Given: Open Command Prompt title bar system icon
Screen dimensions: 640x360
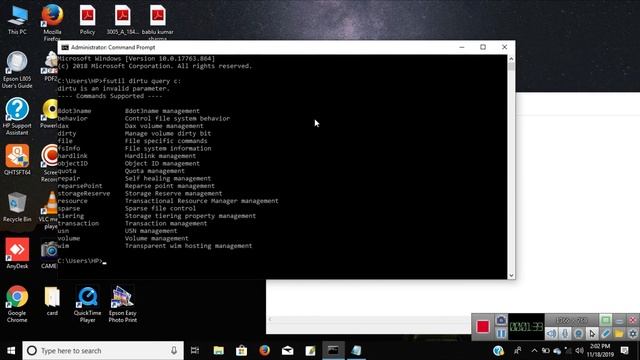Looking at the screenshot, I should pos(65,47).
